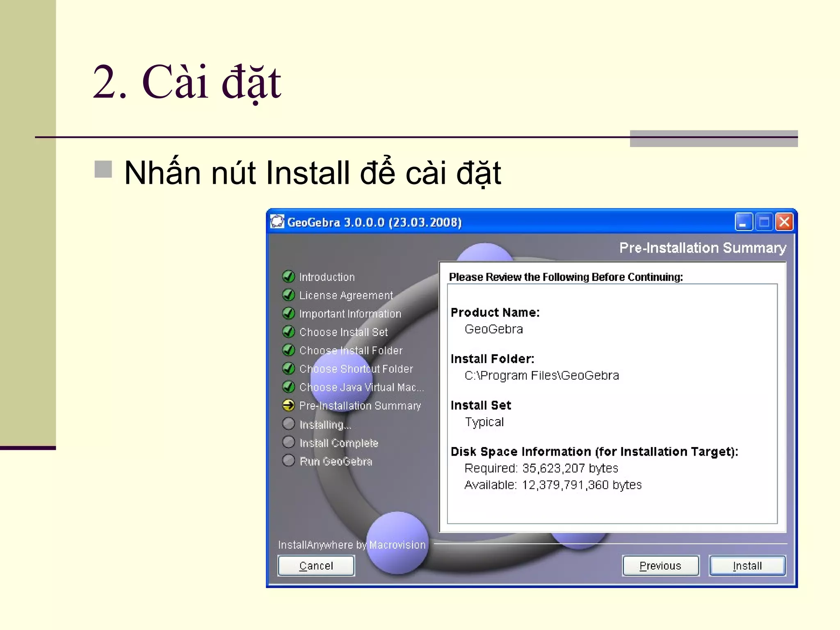Select the Install Complete step label
The height and width of the screenshot is (630, 840).
(339, 443)
